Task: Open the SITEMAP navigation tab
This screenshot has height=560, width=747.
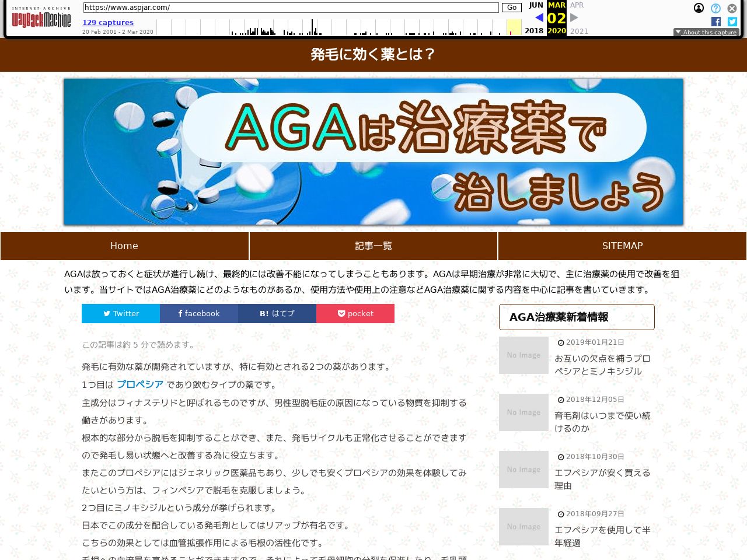Action: (622, 246)
